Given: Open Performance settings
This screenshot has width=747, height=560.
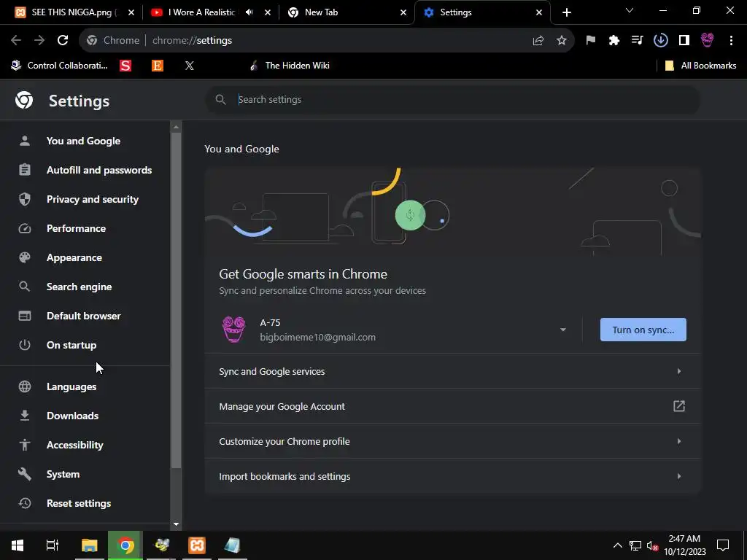Looking at the screenshot, I should 76,228.
